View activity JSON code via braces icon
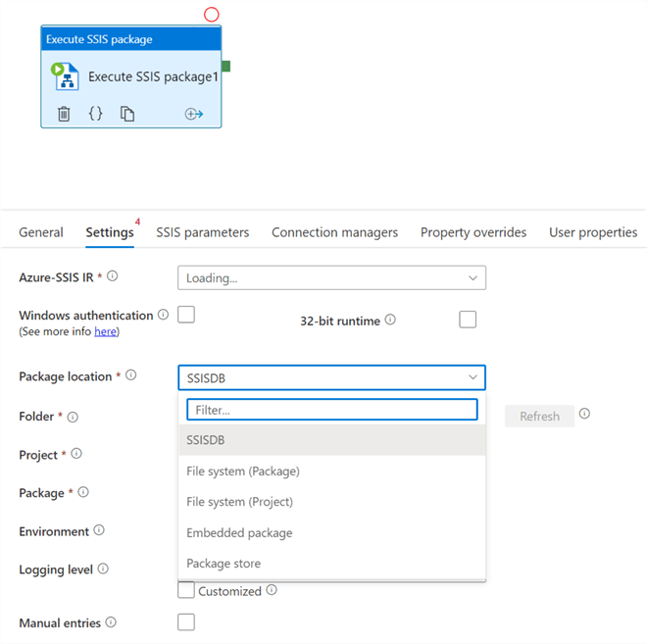The width and height of the screenshot is (647, 644). [95, 113]
